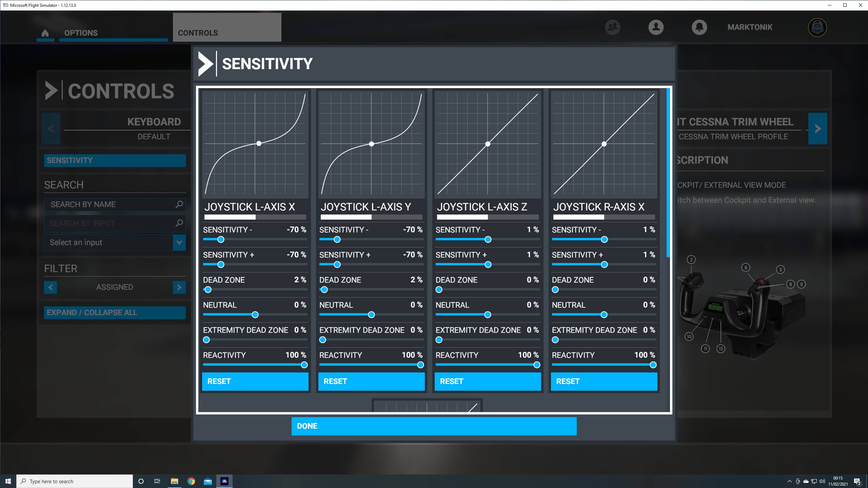Switch filter to next option after Assigned

click(179, 287)
